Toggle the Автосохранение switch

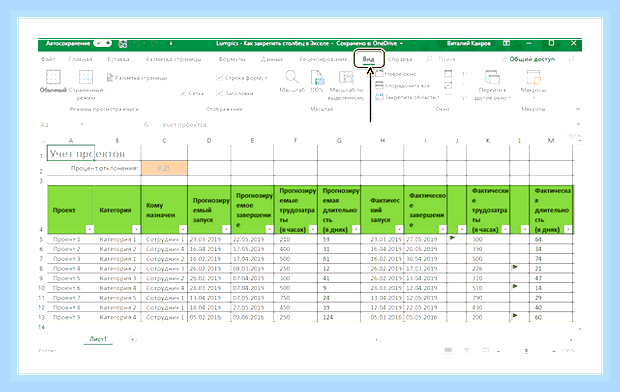(102, 43)
